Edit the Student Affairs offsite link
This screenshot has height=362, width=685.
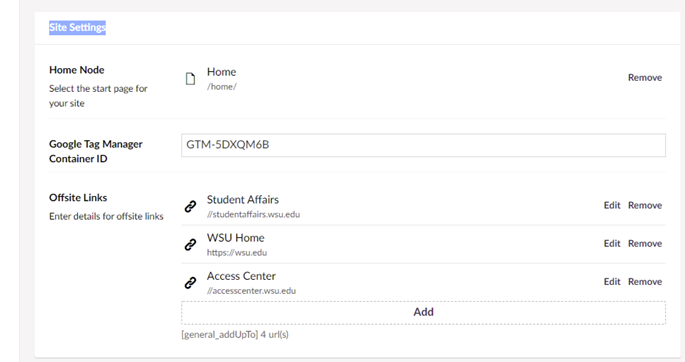[612, 205]
